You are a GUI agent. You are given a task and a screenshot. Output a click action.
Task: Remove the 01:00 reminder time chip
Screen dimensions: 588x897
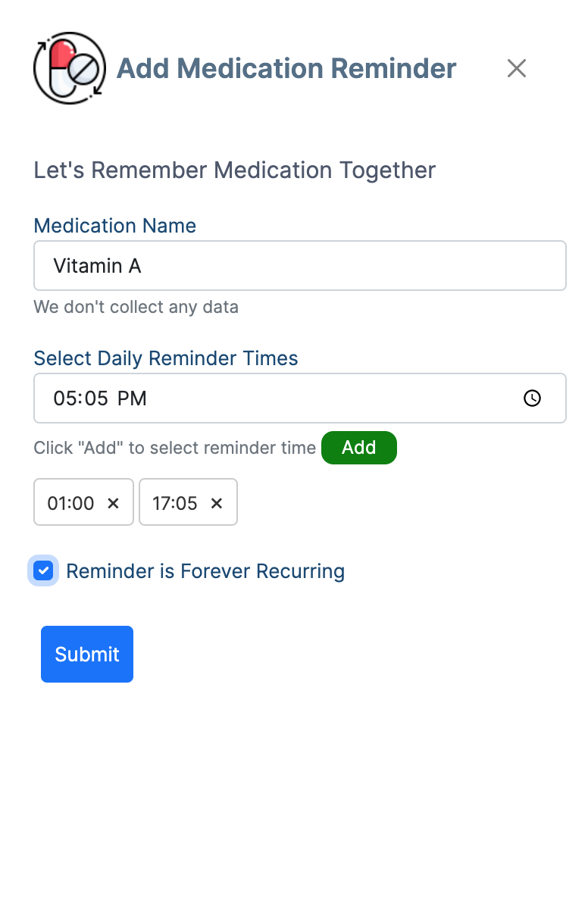point(113,503)
